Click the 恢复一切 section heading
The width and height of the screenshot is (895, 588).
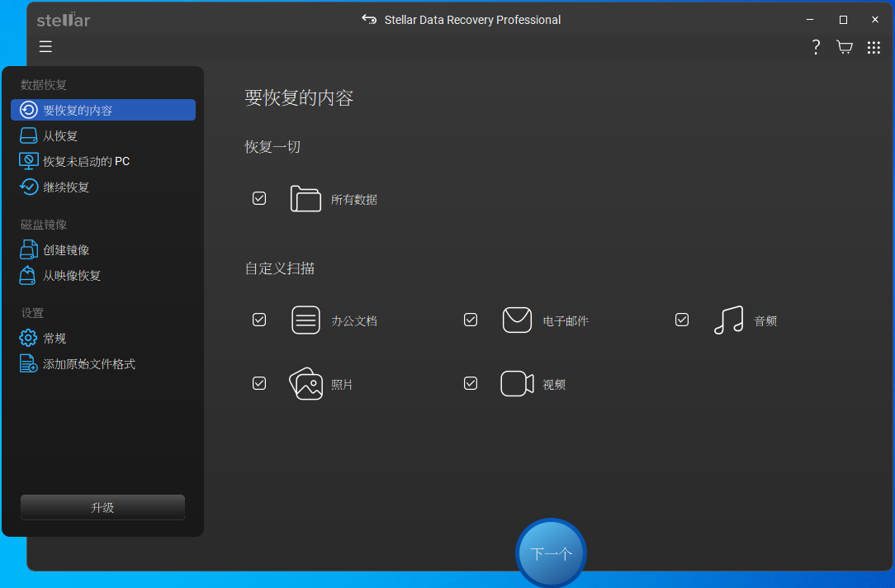tap(272, 147)
